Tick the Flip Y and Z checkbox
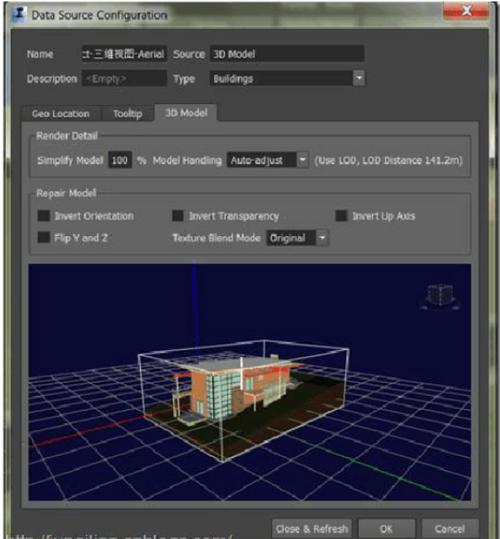 (x=44, y=238)
